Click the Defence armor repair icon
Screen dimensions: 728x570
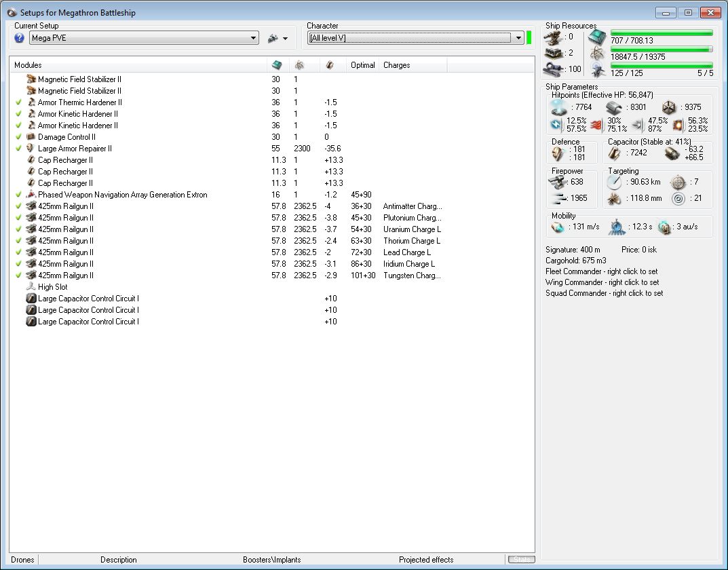[558, 153]
